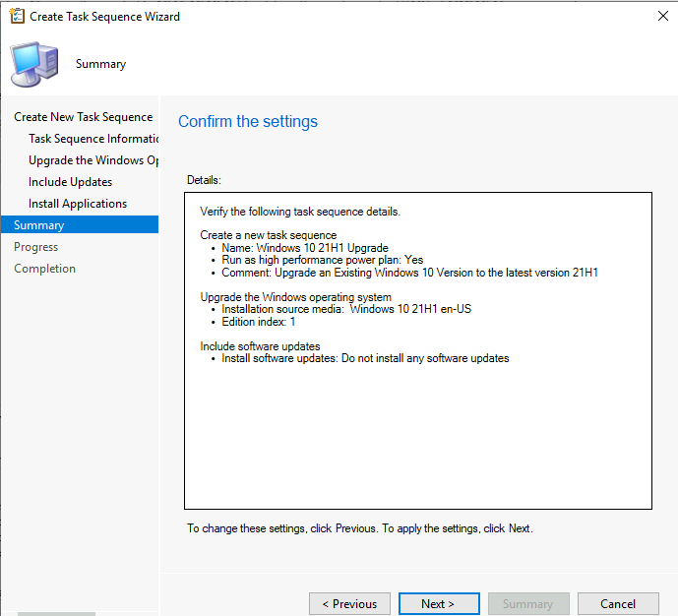The height and width of the screenshot is (616, 678).
Task: Click the computer icon beside Summary header
Action: pyautogui.click(x=34, y=64)
